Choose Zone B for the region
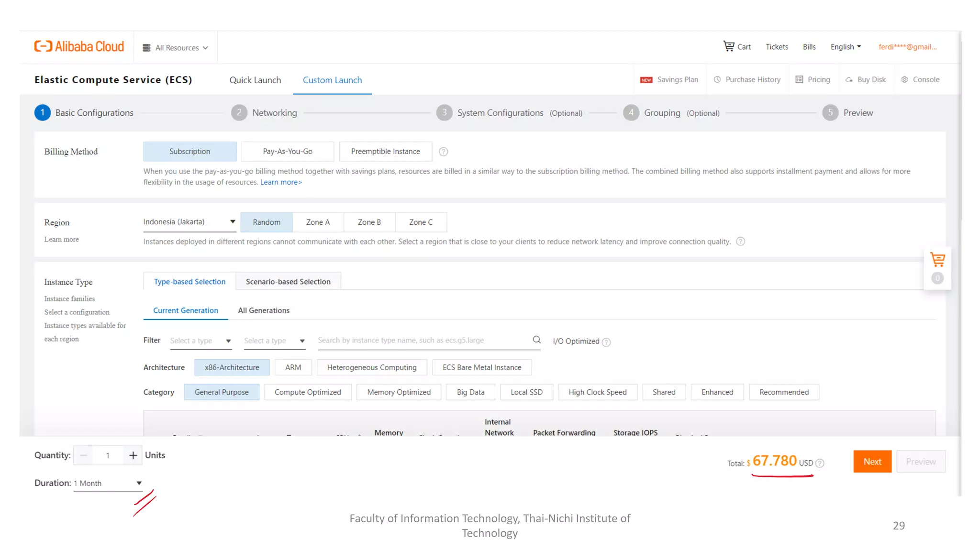980x551 pixels. tap(369, 222)
